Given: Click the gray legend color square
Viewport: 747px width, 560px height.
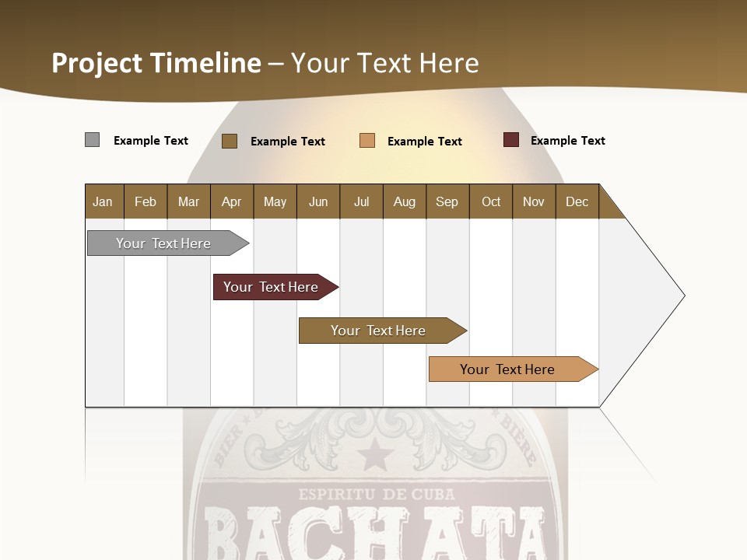Looking at the screenshot, I should pos(92,140).
